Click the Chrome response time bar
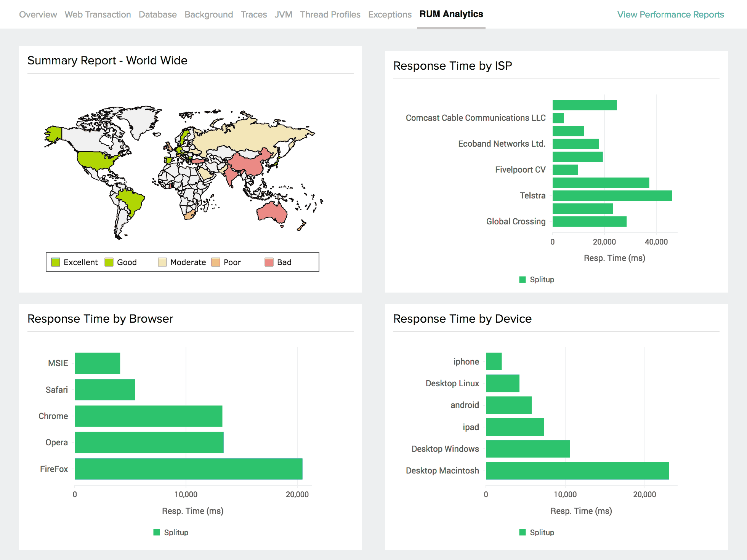Viewport: 747px width, 560px height. coord(148,416)
